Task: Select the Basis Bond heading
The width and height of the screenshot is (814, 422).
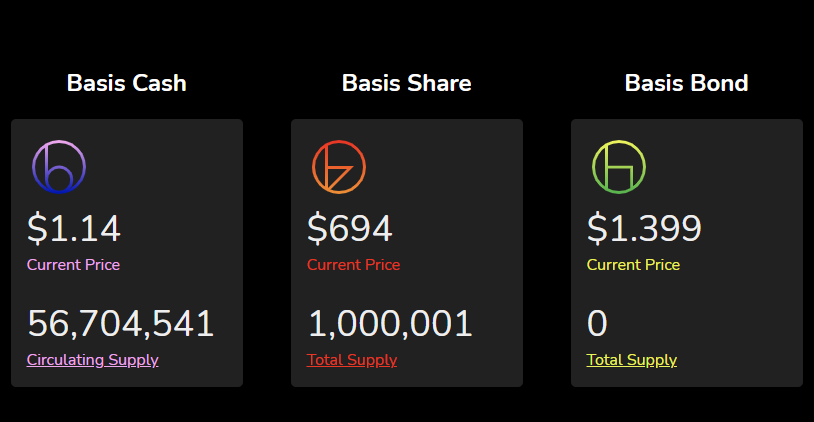Action: pos(687,83)
